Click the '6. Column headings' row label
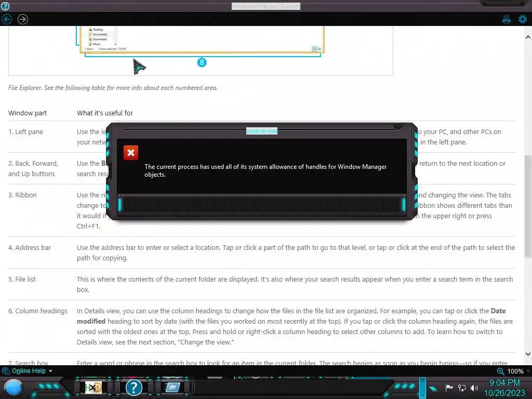 click(38, 311)
